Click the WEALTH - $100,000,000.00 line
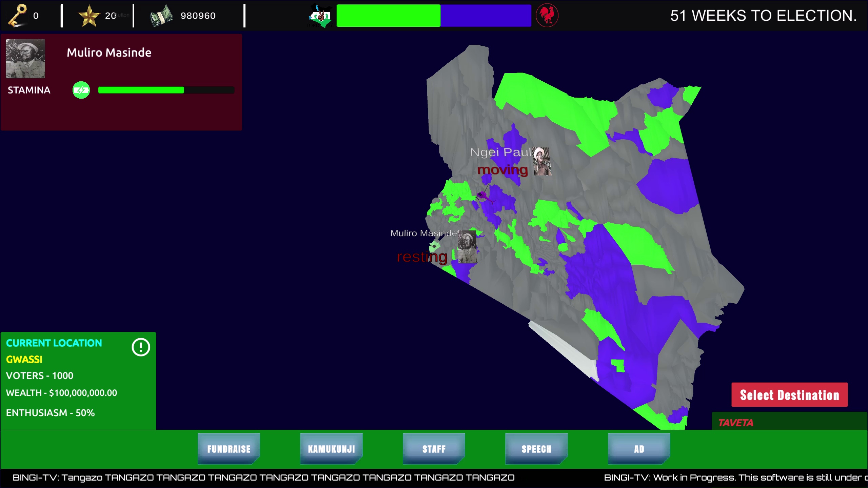The width and height of the screenshot is (868, 488). point(61,393)
